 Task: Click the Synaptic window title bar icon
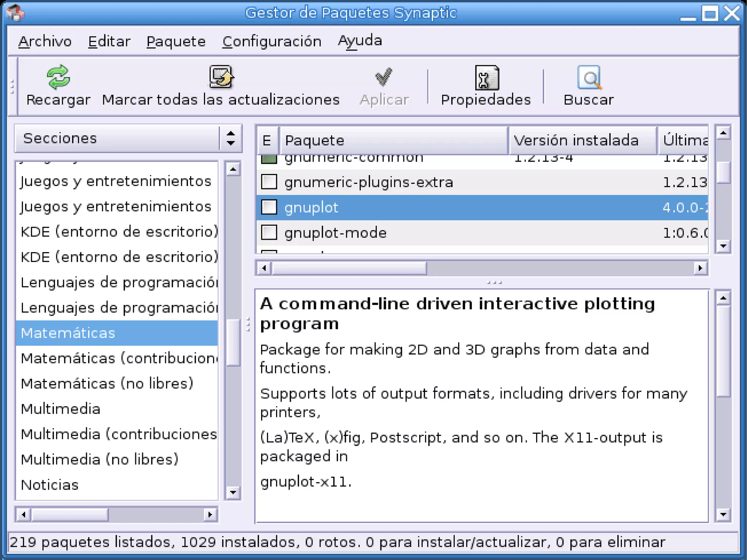16,13
